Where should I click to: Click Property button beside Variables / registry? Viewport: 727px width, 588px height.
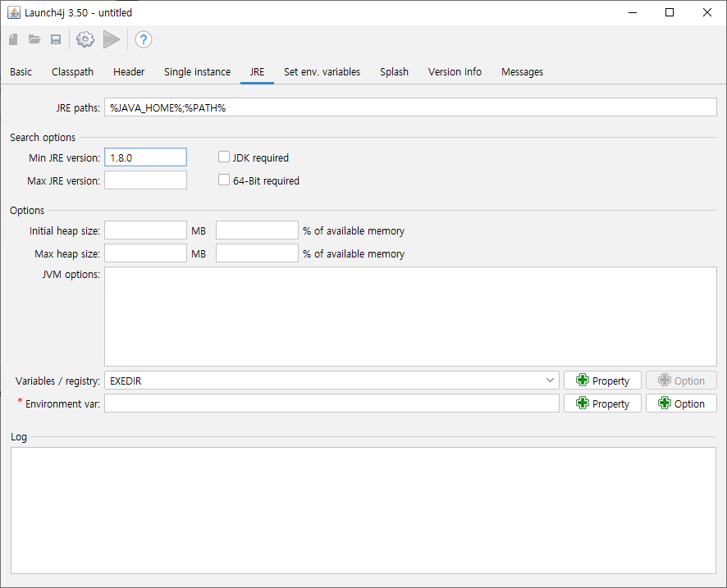602,381
